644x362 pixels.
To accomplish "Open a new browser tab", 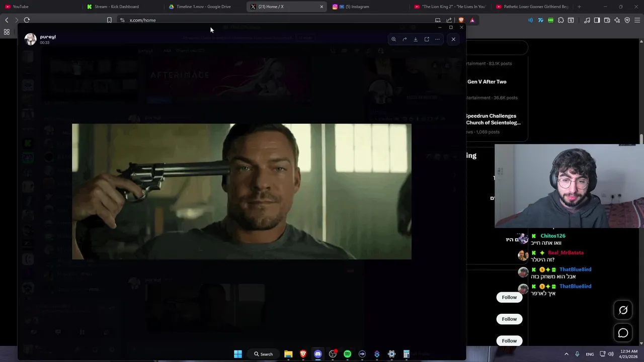I will click(579, 7).
